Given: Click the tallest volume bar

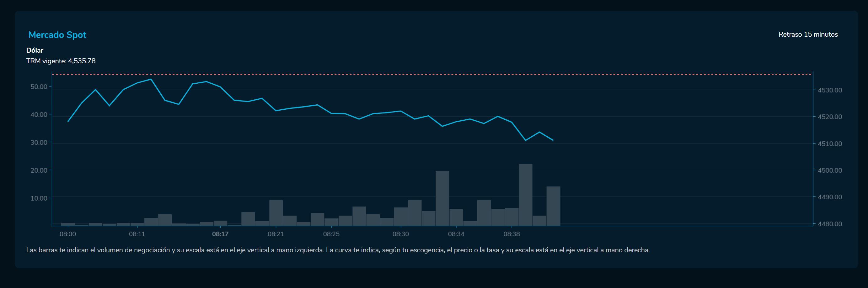Looking at the screenshot, I should coord(525,195).
